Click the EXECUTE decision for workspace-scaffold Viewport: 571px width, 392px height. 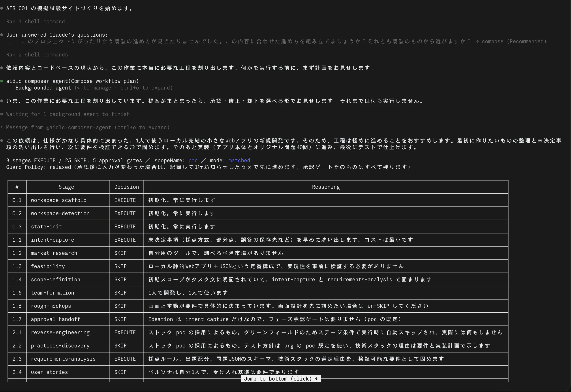pos(125,200)
